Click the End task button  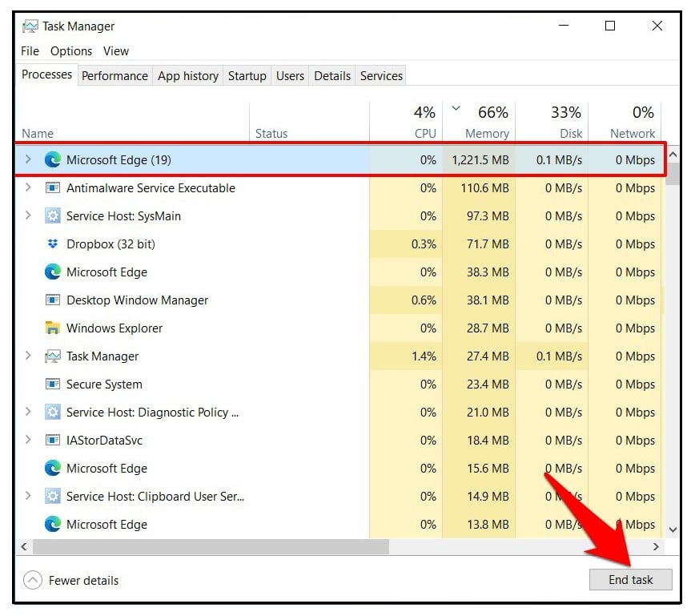pyautogui.click(x=631, y=579)
